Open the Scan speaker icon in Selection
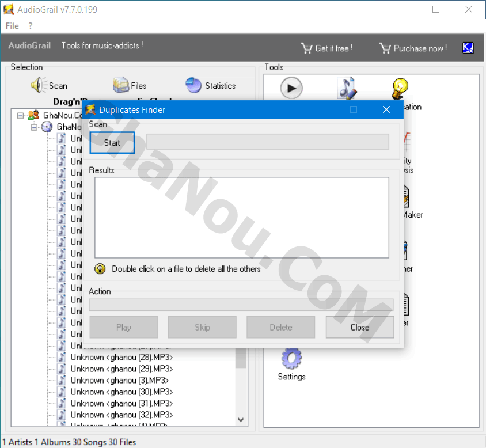Image resolution: width=486 pixels, height=448 pixels. pyautogui.click(x=39, y=85)
